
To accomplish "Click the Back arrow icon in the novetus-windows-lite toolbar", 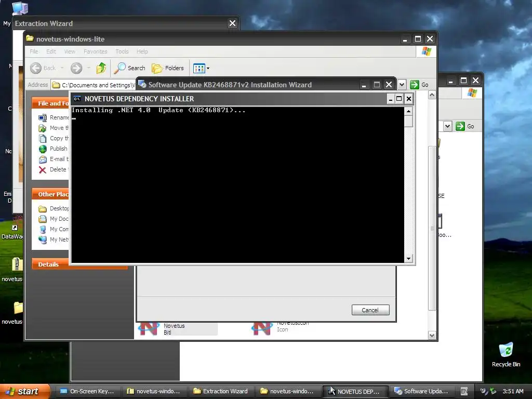I will [36, 68].
